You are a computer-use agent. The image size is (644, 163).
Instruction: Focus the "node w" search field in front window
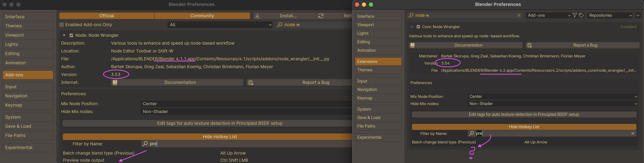(464, 16)
